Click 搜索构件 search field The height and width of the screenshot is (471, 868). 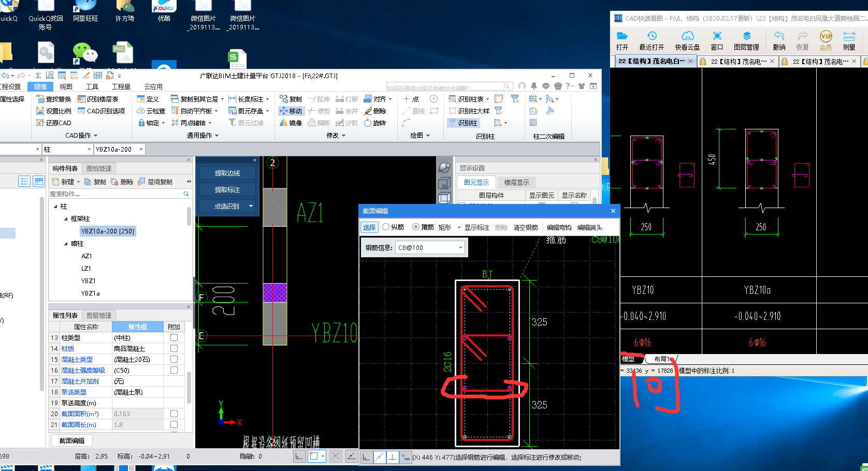120,194
